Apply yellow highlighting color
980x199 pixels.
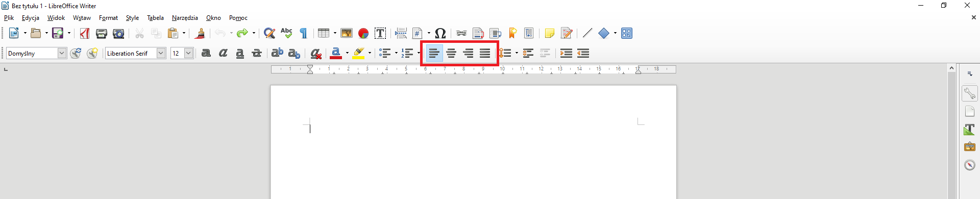358,53
